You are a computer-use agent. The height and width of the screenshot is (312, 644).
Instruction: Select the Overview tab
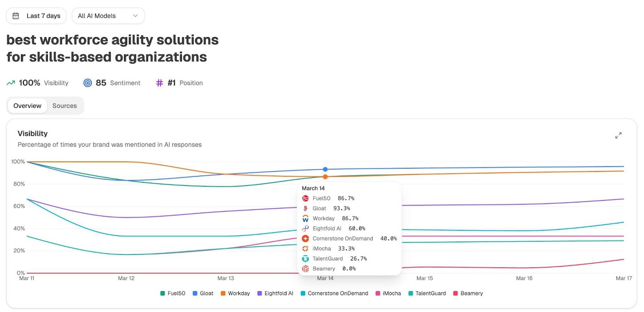(27, 105)
